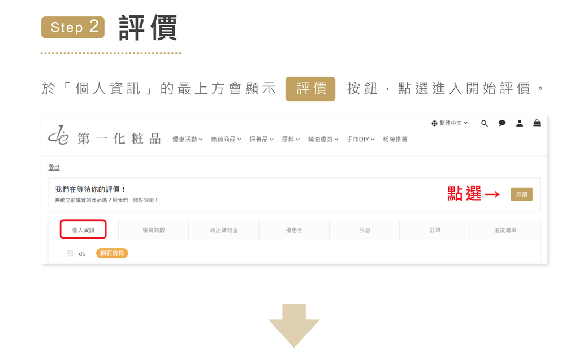
Task: Switch to the 訂單 tab
Action: (x=435, y=230)
